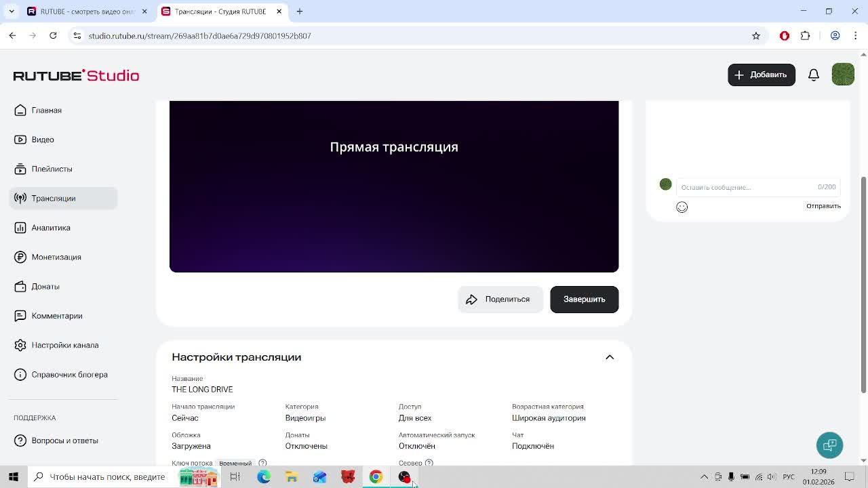Click the Завершить stream button
The width and height of the screenshot is (868, 488).
584,299
